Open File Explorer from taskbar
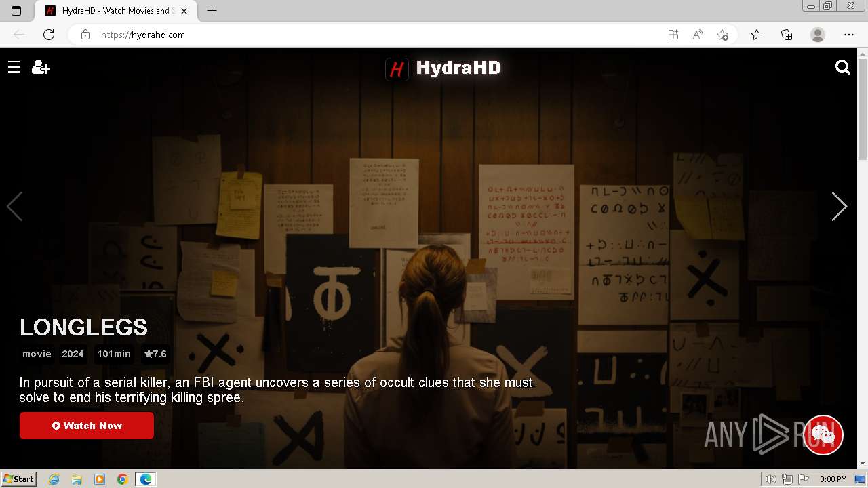 77,479
